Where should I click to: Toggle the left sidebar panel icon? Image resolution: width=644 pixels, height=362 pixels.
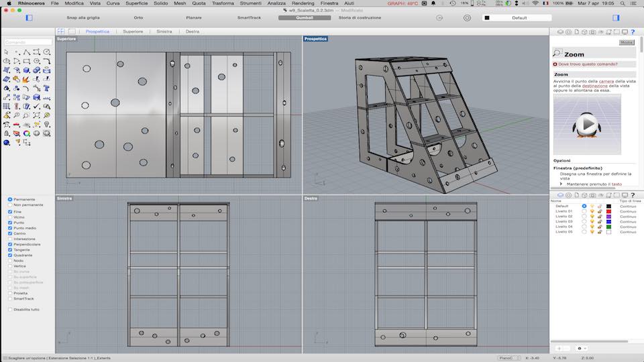point(29,17)
